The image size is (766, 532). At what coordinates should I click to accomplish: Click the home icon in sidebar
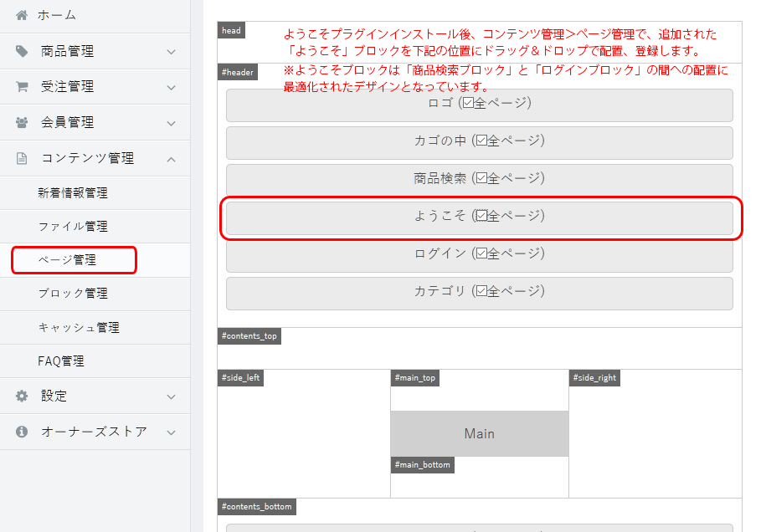[x=22, y=15]
